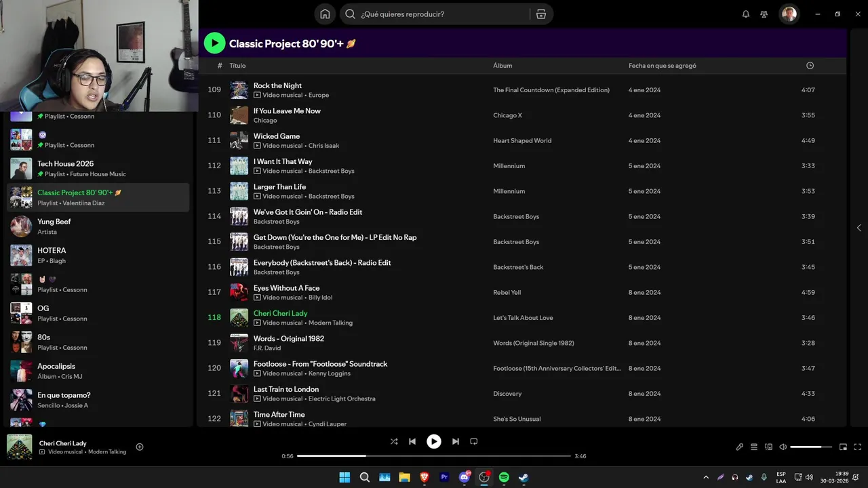Open The Final Countdown (Expanded Edition) album link
The image size is (868, 488).
551,90
